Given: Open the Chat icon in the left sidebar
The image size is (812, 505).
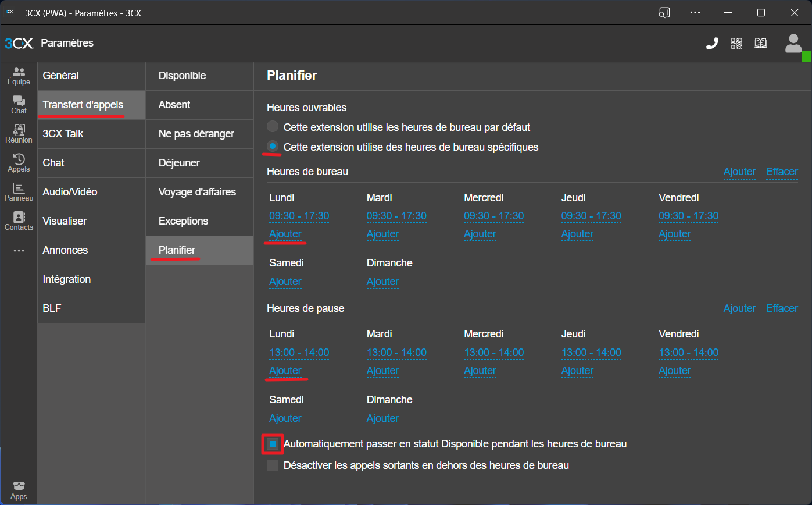Looking at the screenshot, I should click(19, 105).
